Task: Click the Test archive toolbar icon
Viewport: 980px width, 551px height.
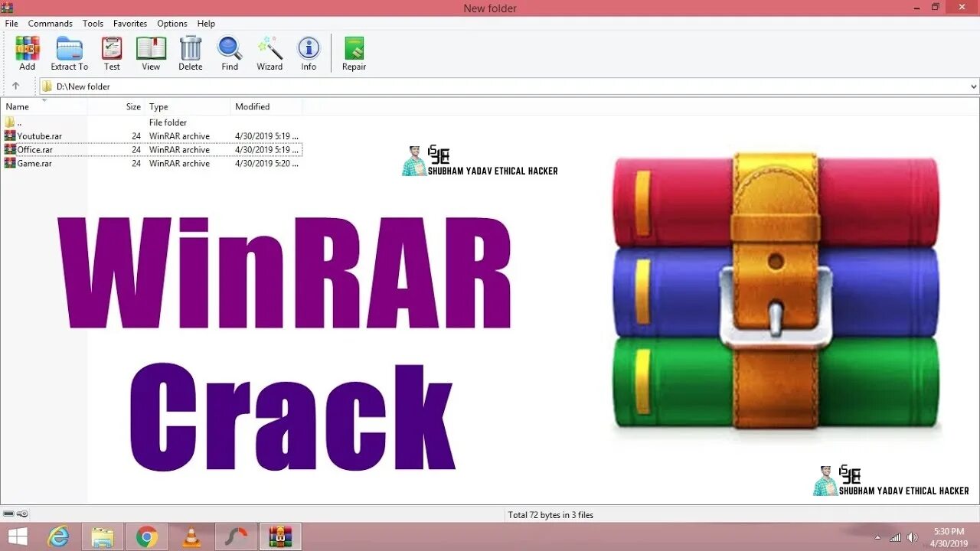Action: pyautogui.click(x=112, y=48)
